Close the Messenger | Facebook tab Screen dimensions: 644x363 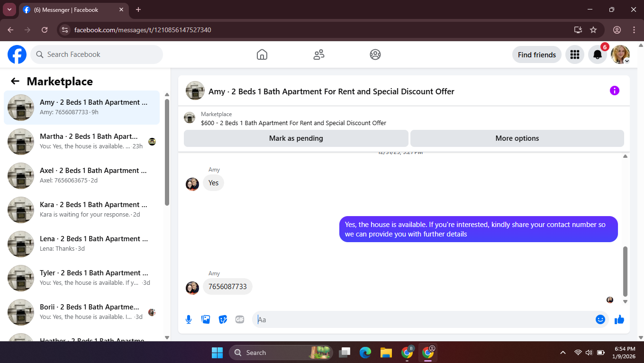pos(121,9)
